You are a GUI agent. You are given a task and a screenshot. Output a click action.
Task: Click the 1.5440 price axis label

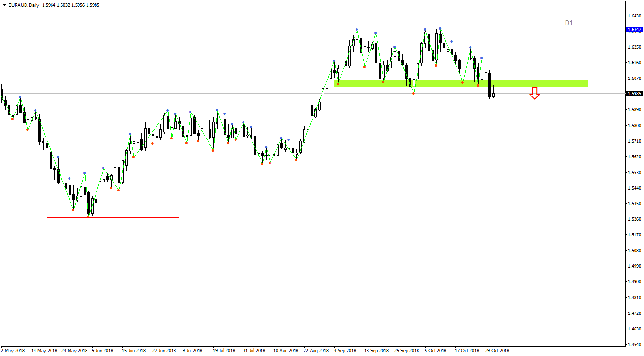[634, 188]
